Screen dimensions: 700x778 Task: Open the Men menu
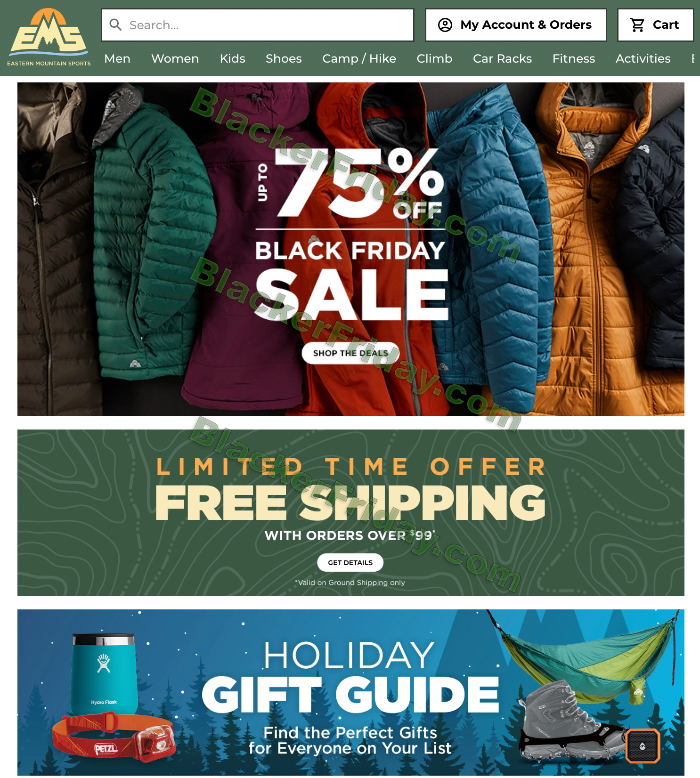tap(117, 58)
